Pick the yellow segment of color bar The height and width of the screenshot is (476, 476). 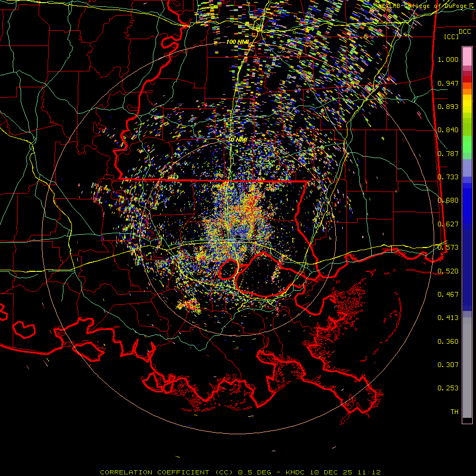pyautogui.click(x=467, y=104)
